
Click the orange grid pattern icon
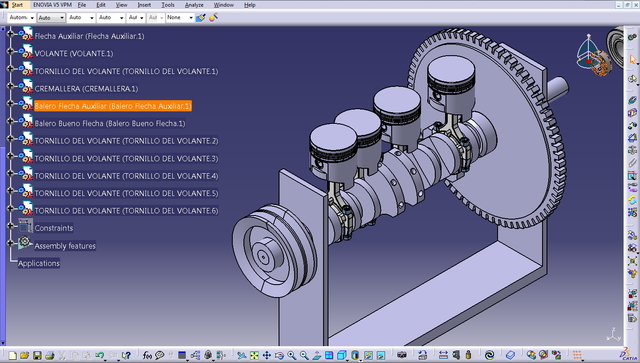pyautogui.click(x=577, y=355)
